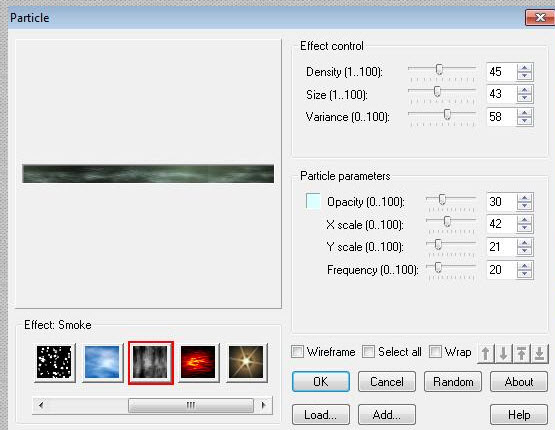Click the move down arrow icon
The width and height of the screenshot is (555, 430).
pyautogui.click(x=503, y=353)
